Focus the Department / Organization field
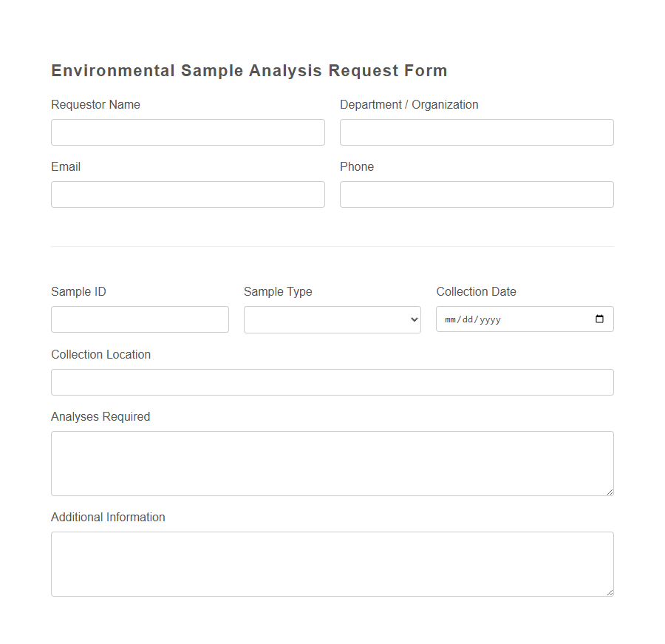 (476, 132)
